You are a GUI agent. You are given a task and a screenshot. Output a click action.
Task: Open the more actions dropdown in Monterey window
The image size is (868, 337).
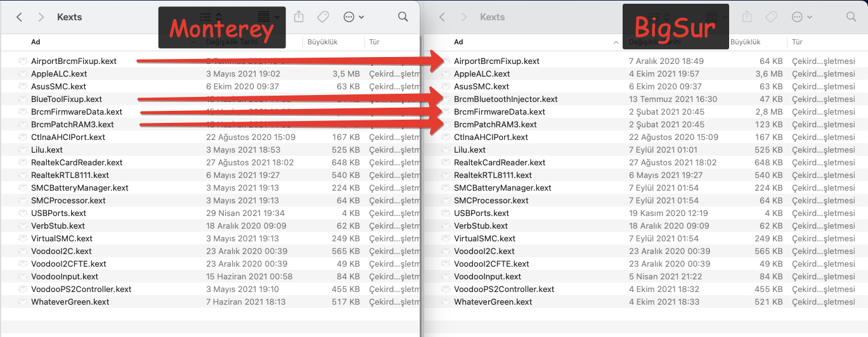click(353, 17)
